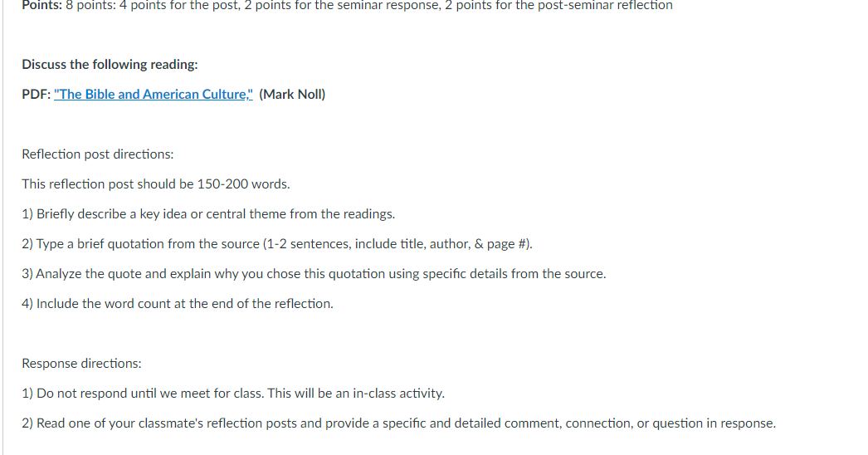Image resolution: width=868 pixels, height=455 pixels.
Task: Click direction 3 about analyzing the quote
Action: click(314, 274)
